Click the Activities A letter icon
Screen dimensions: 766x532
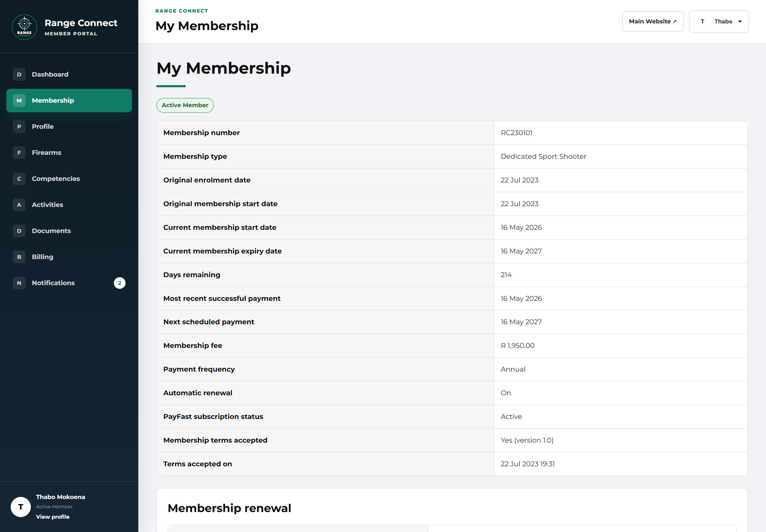pos(19,205)
